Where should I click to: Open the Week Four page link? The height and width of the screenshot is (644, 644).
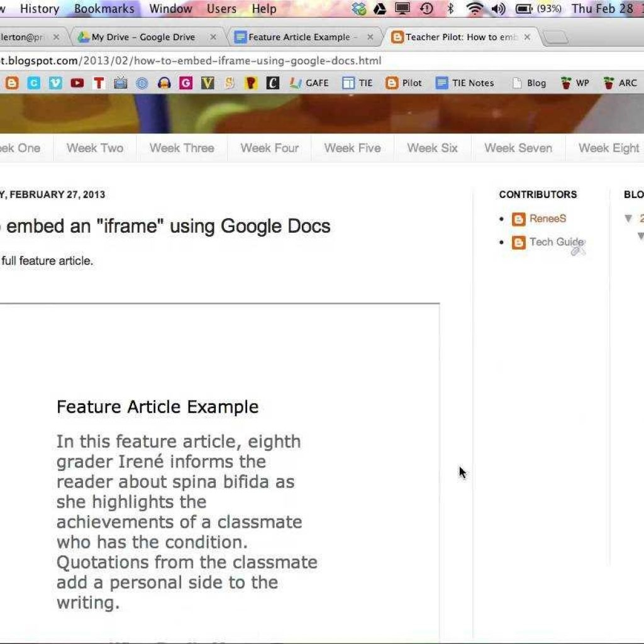(269, 148)
